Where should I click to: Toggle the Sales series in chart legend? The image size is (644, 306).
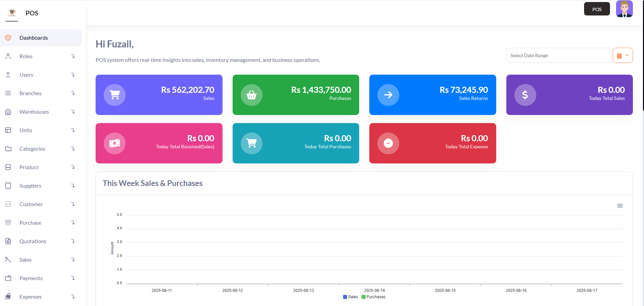click(350, 297)
